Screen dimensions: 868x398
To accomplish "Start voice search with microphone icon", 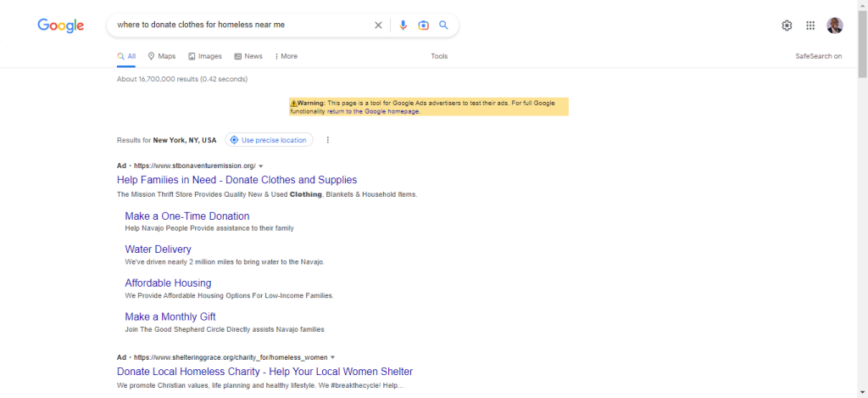I will coord(403,25).
